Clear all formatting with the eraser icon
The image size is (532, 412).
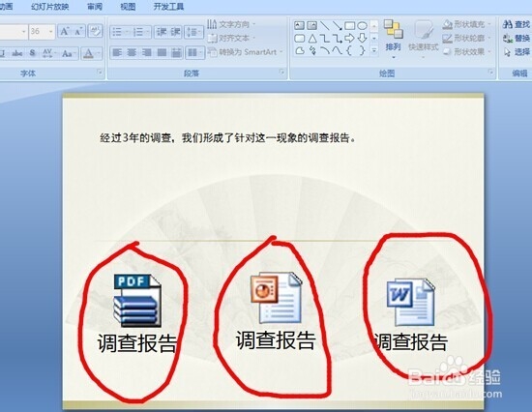tap(96, 32)
